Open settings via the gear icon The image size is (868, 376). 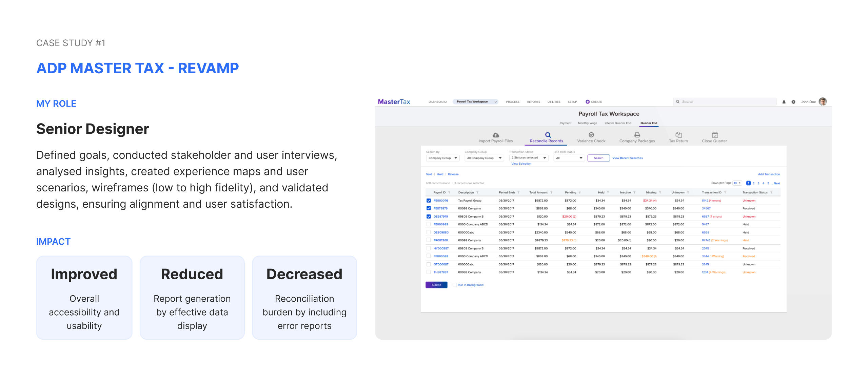(x=793, y=102)
